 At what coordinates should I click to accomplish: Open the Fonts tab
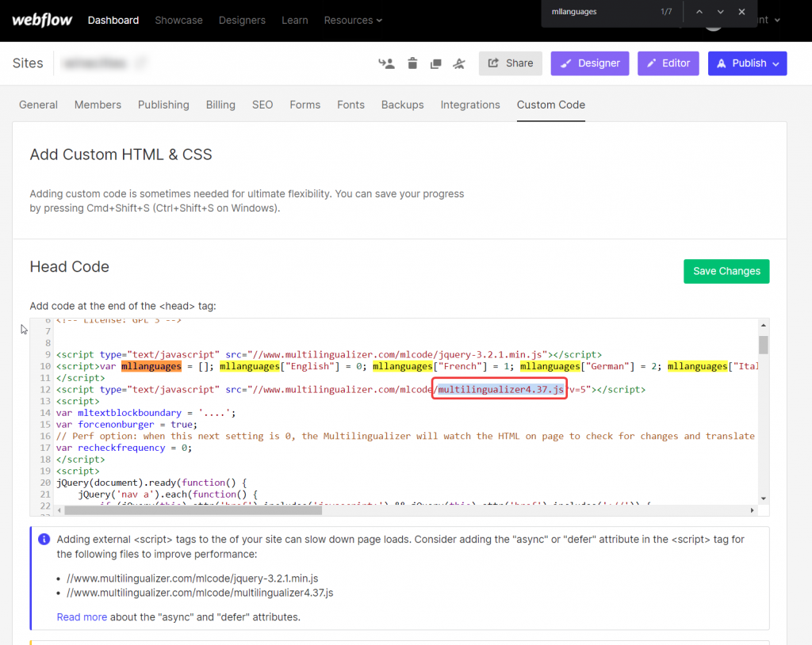[x=350, y=105]
